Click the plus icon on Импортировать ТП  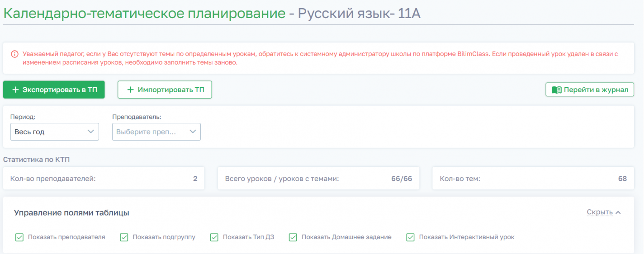click(131, 90)
